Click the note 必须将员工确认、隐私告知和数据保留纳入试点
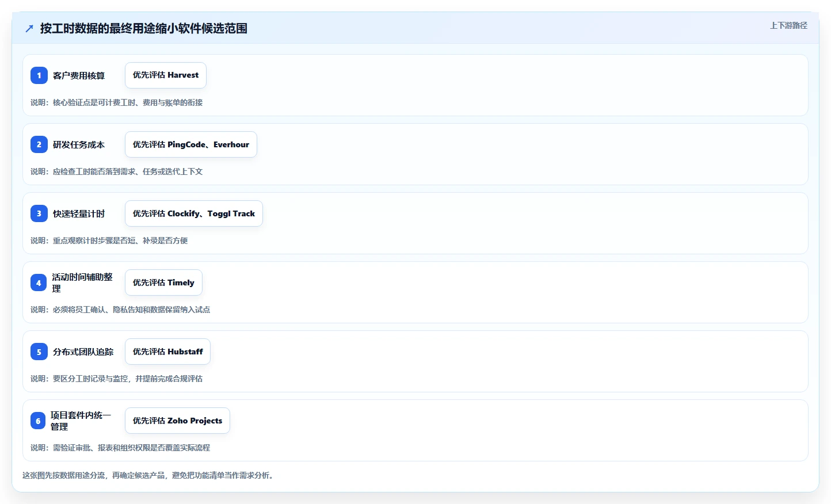 [131, 310]
